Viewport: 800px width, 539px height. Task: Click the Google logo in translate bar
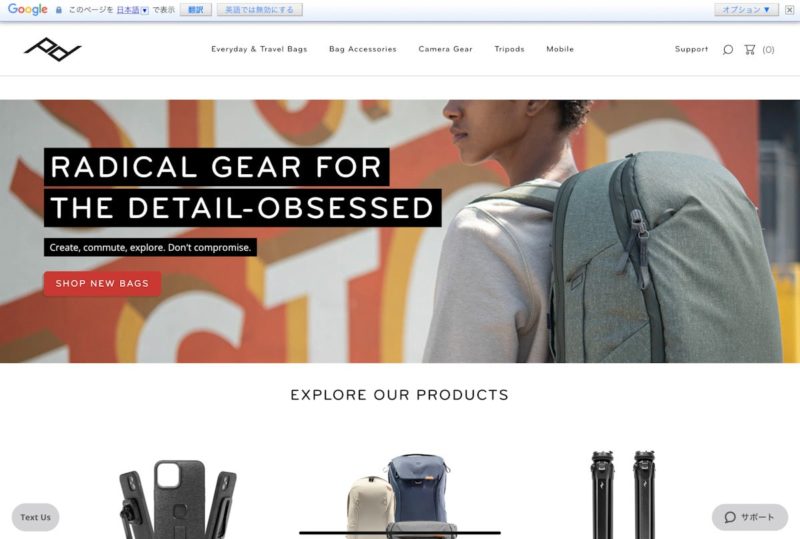[x=28, y=9]
